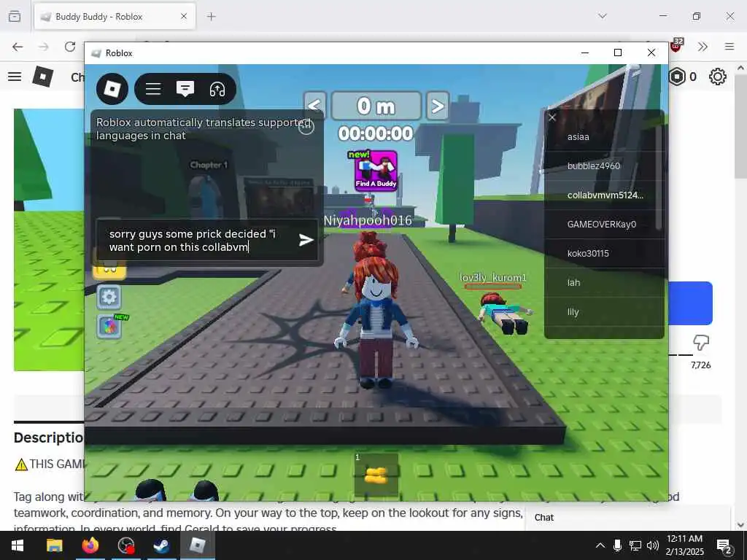
Task: Close the player list panel
Action: pyautogui.click(x=551, y=117)
